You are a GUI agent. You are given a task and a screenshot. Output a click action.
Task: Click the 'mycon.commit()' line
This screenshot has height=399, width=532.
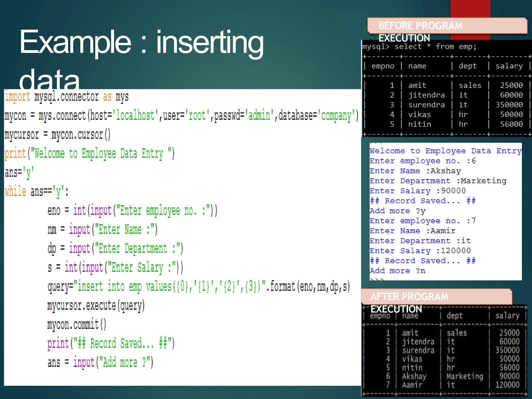(x=77, y=324)
